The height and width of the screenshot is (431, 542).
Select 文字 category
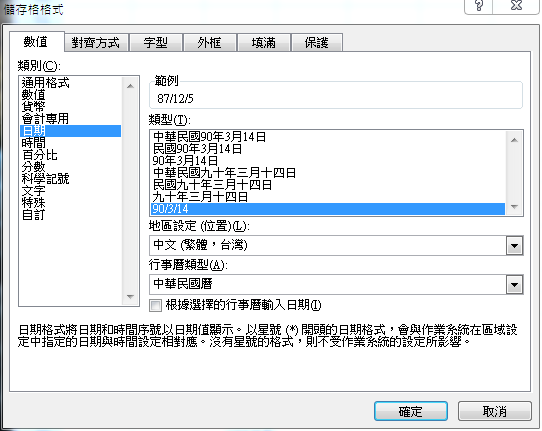coord(71,191)
